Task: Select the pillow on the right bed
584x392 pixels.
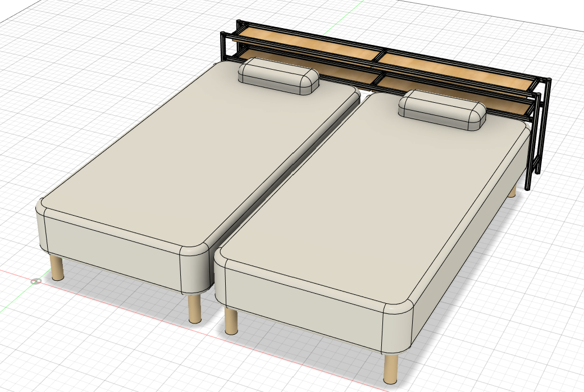Action: click(442, 110)
